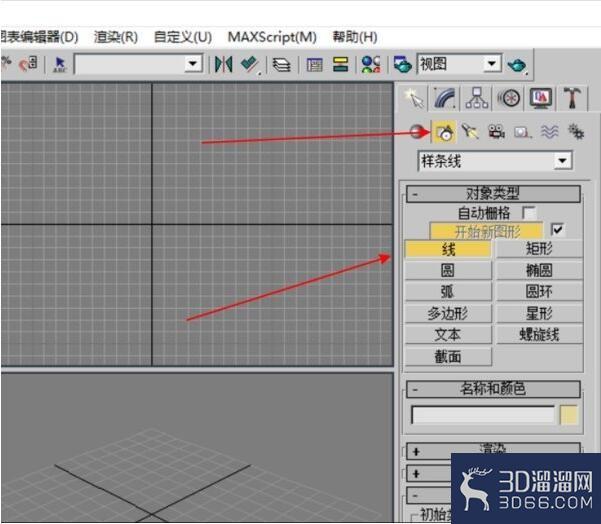Switch to the Utilities hammer tab

coord(572,98)
